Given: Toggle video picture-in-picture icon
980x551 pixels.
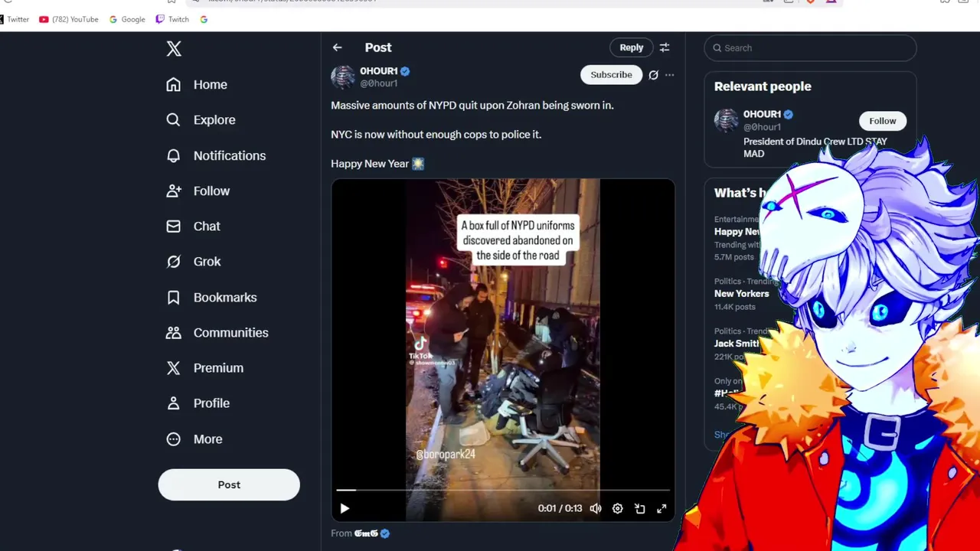Looking at the screenshot, I should point(640,508).
